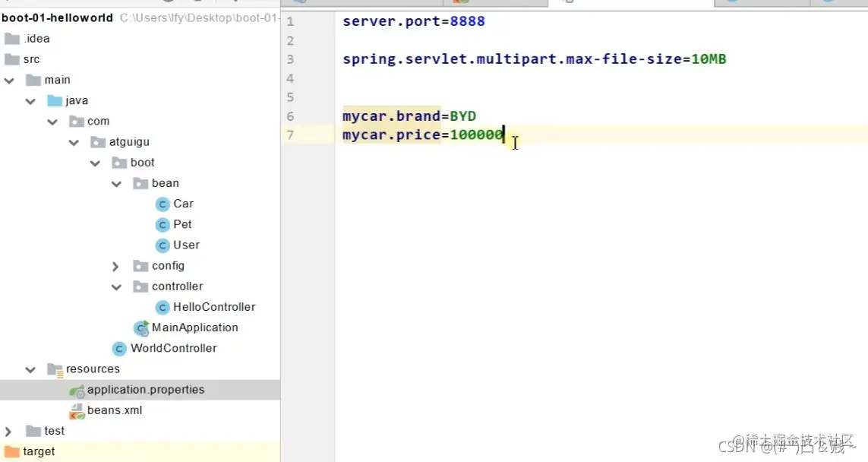868x462 pixels.
Task: Click the 100000 price value
Action: tap(476, 135)
